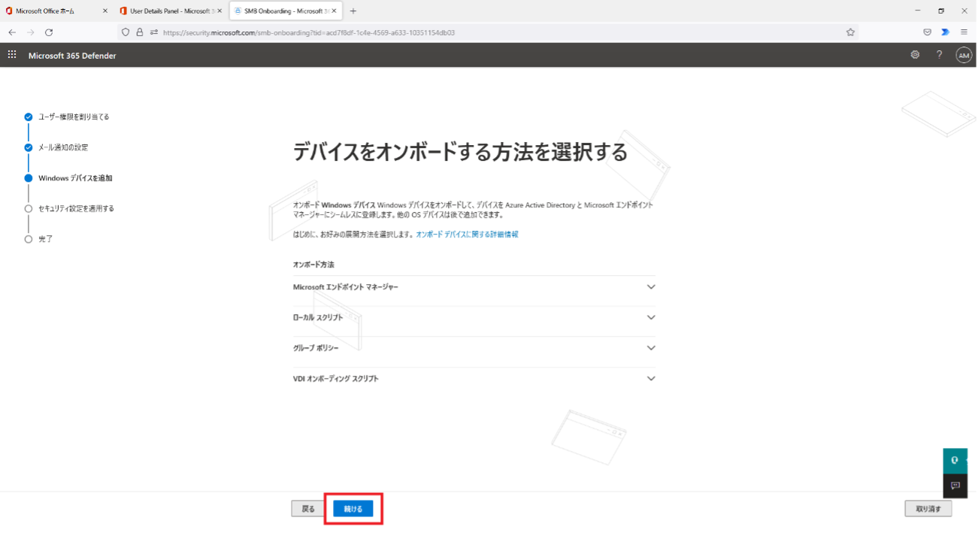Image resolution: width=978 pixels, height=560 pixels.
Task: Click the 戻る button
Action: pos(308,509)
